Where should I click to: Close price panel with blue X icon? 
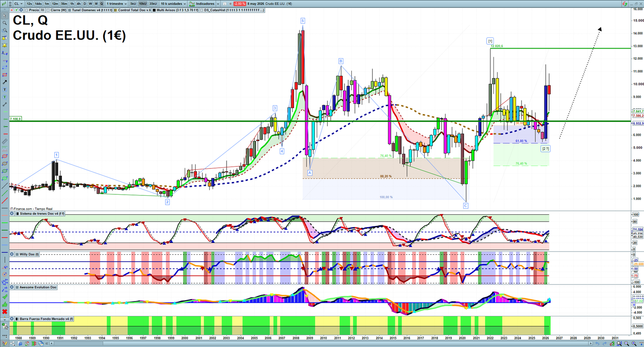21,10
